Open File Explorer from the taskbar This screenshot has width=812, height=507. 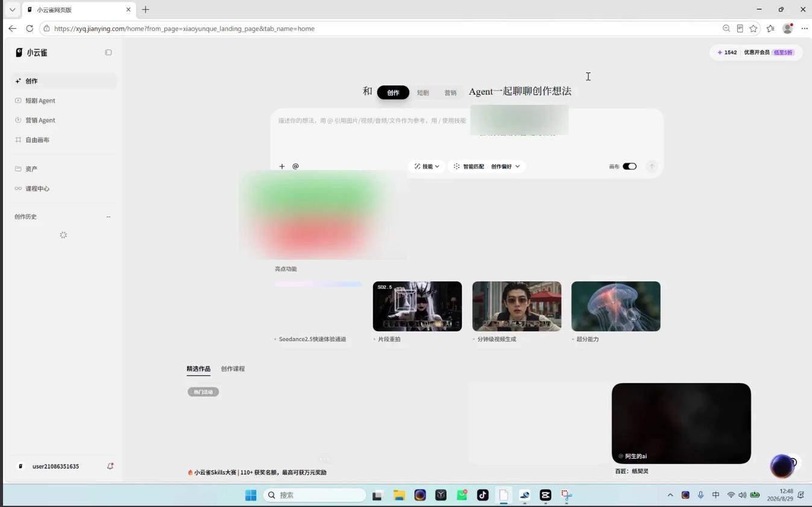(x=399, y=495)
